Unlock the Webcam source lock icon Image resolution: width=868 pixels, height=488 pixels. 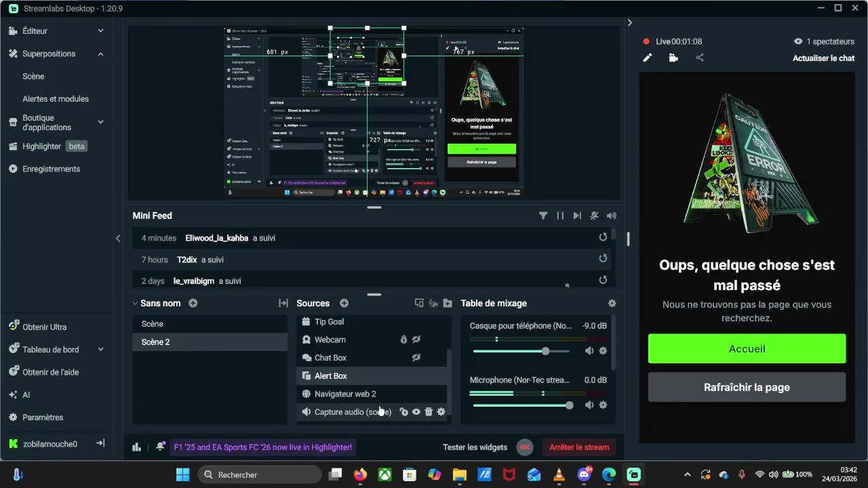(x=403, y=340)
